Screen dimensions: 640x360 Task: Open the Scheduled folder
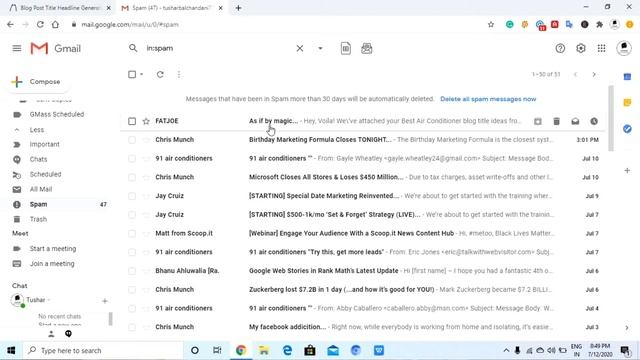coord(45,174)
